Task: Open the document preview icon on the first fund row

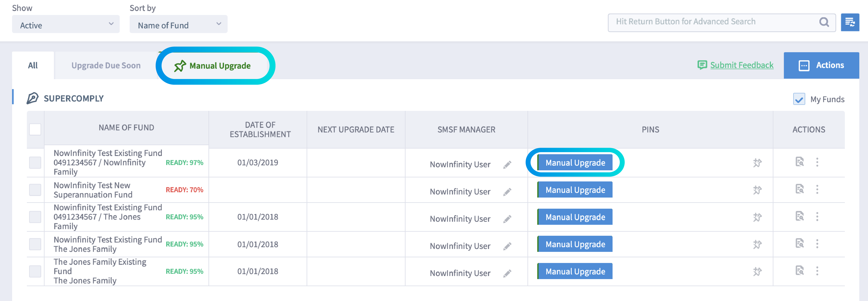Action: [800, 162]
